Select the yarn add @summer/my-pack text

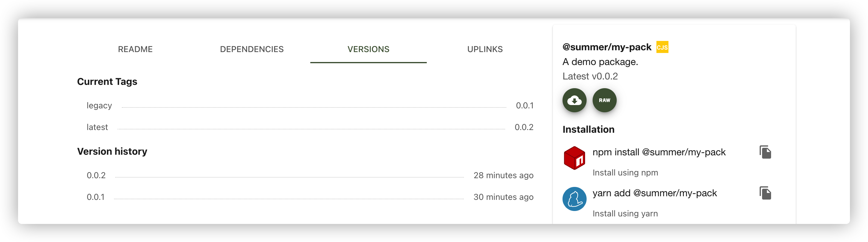click(654, 193)
